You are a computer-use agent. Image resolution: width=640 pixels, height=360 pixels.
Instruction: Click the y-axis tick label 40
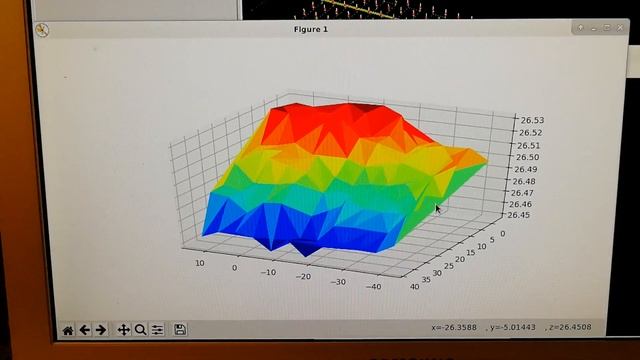[415, 287]
